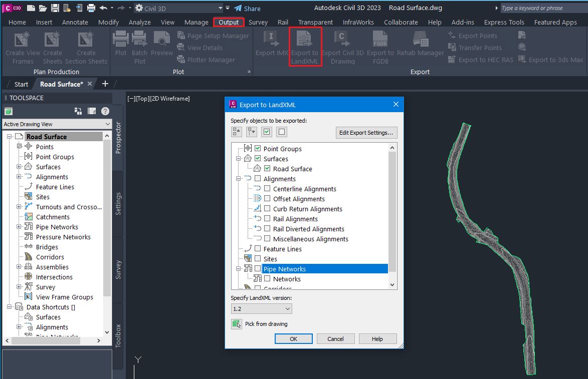The image size is (588, 379).
Task: Click the Create View Frames icon
Action: point(23,40)
